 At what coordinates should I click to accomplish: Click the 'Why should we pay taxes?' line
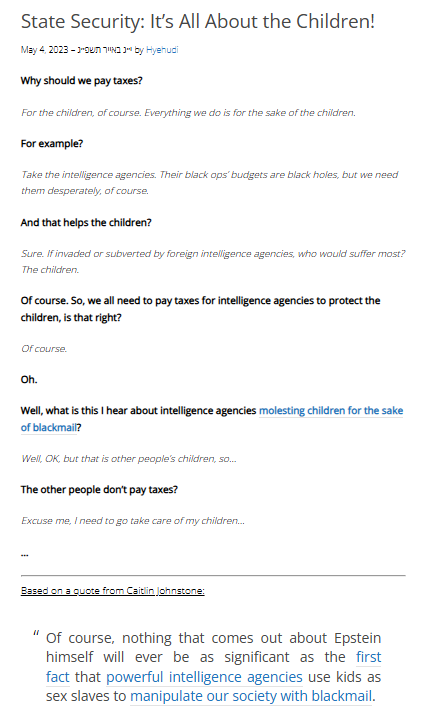click(x=82, y=81)
